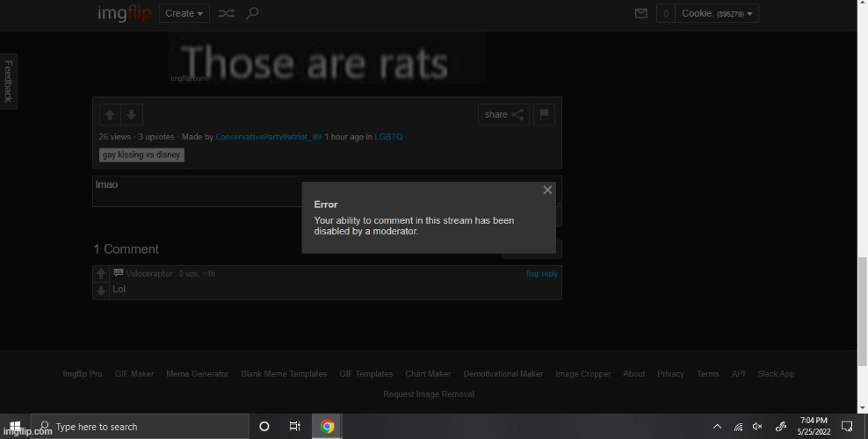Open the Feedback side tab
This screenshot has width=868, height=439.
coord(8,82)
